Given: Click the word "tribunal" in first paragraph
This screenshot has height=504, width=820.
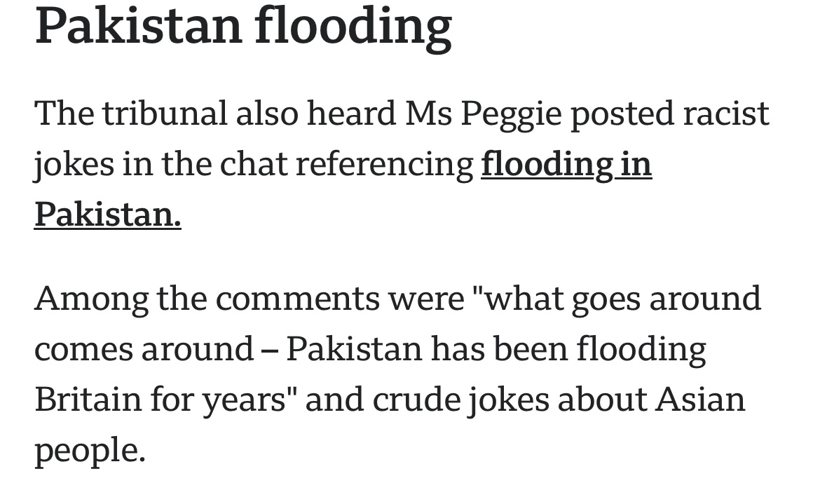Looking at the screenshot, I should click(x=165, y=114).
